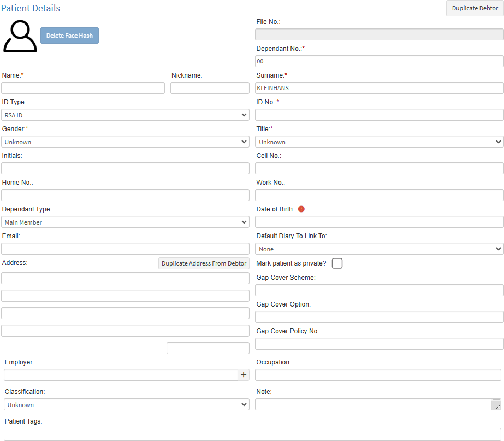Tick the Mark patient as private checkbox
The width and height of the screenshot is (504, 441).
[x=337, y=263]
